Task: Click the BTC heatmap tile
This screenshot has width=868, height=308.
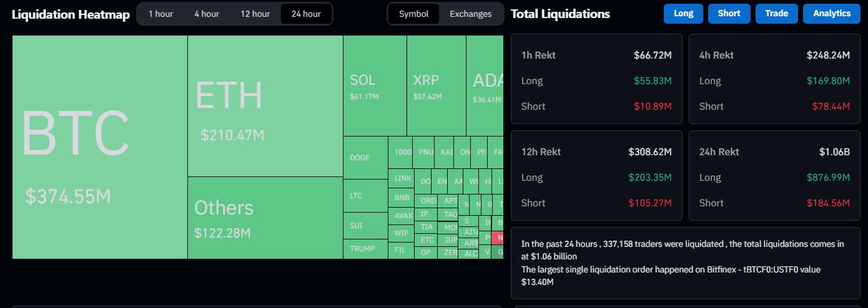Action: pyautogui.click(x=100, y=147)
